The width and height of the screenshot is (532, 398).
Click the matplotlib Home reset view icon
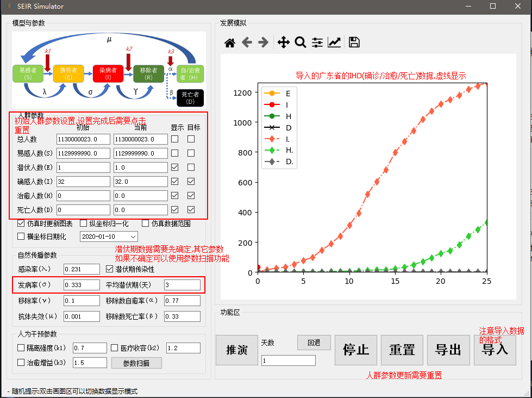(230, 42)
